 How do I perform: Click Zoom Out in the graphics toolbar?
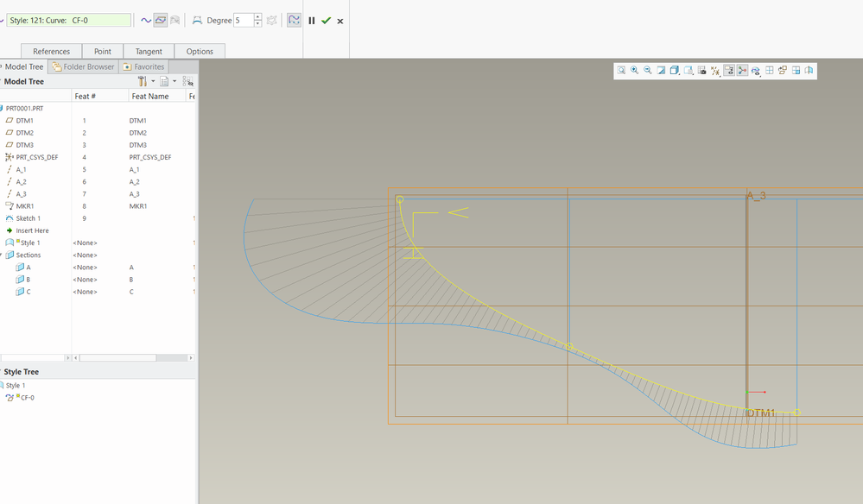coord(647,71)
